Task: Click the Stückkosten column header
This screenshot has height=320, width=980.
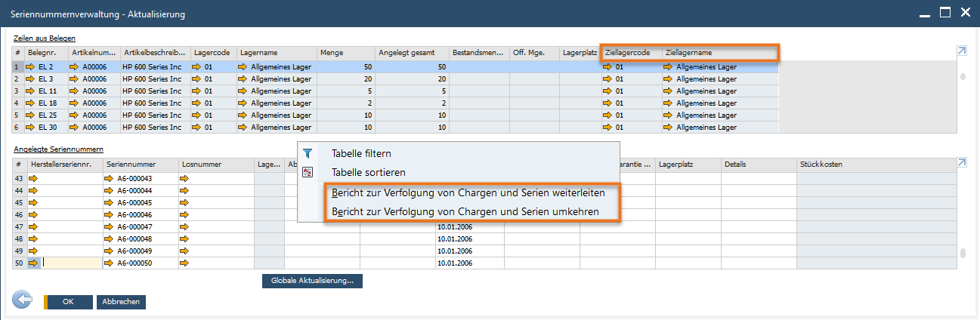Action: 876,164
